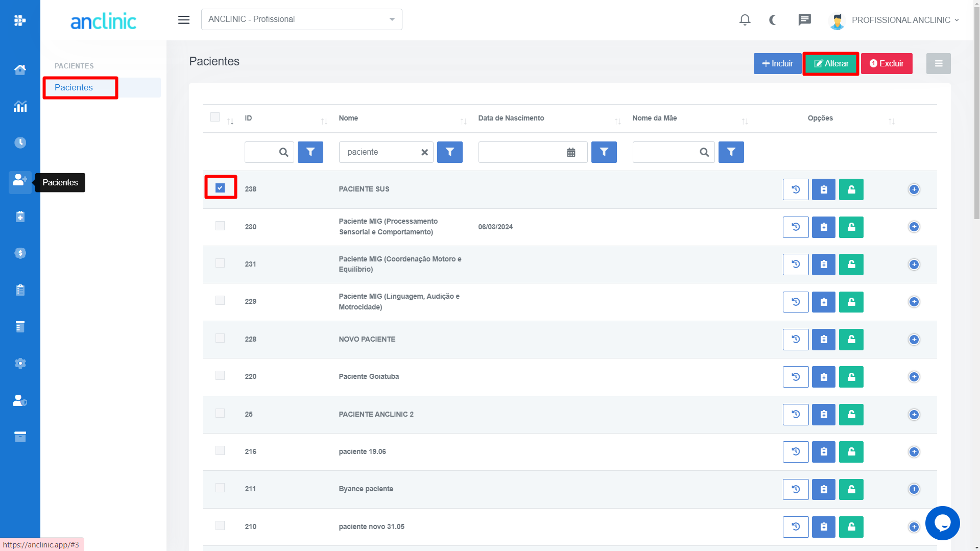Check the row 230 checkbox
The height and width of the screenshot is (551, 980).
pos(220,226)
